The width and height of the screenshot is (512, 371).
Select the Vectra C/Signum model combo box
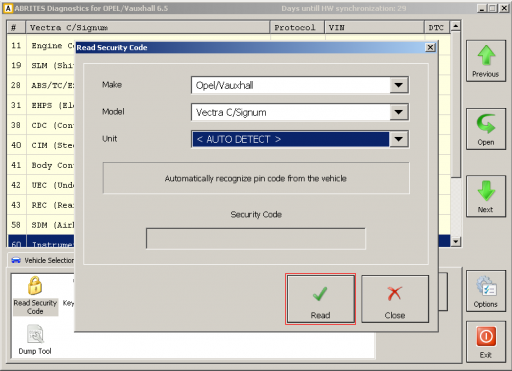(x=300, y=112)
